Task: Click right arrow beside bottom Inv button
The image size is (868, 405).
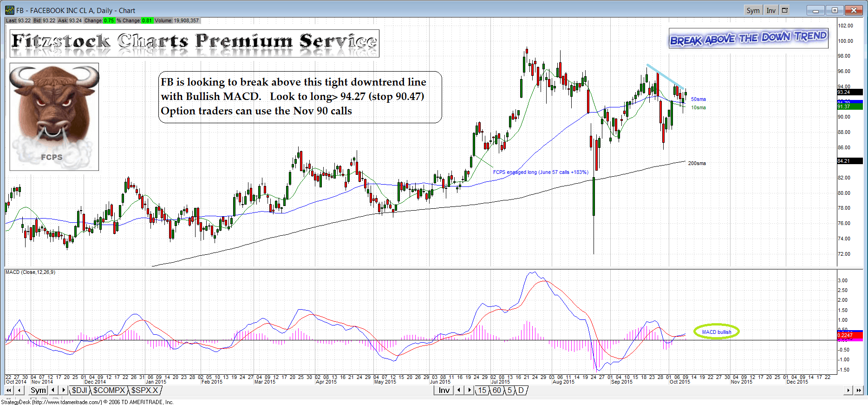Action: pyautogui.click(x=470, y=390)
